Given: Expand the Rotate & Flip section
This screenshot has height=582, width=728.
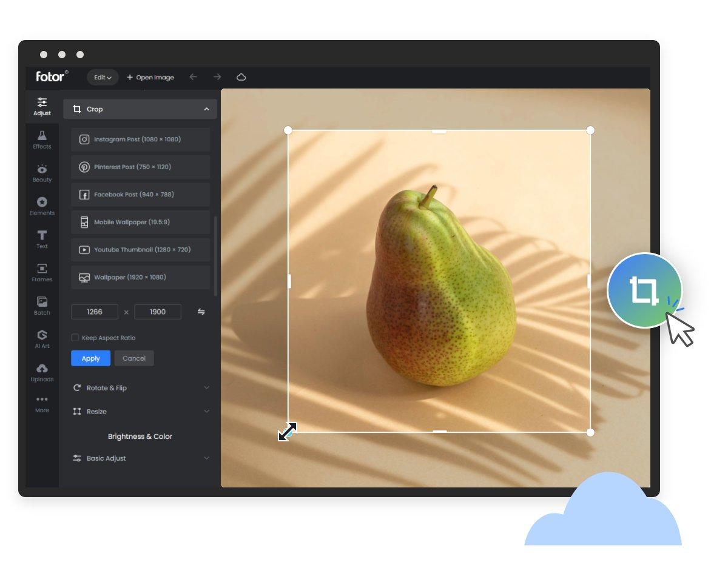Looking at the screenshot, I should pos(140,387).
